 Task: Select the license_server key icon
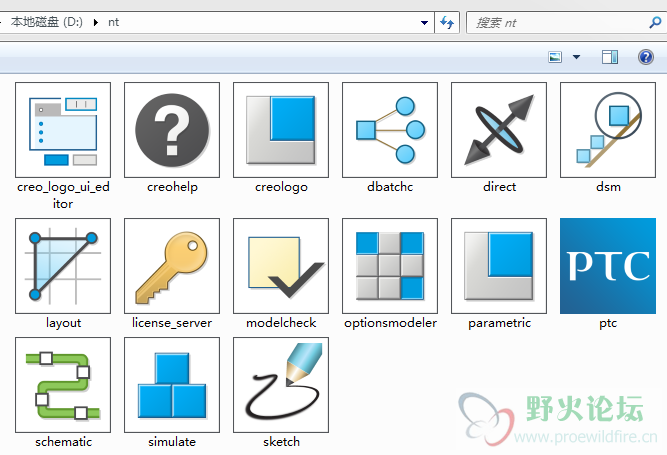coord(172,266)
